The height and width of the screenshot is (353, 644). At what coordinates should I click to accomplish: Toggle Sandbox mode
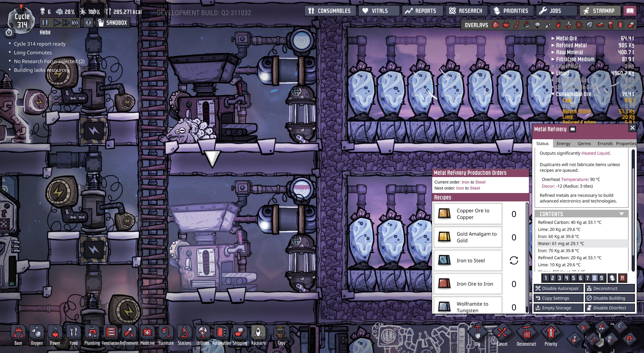pos(112,23)
